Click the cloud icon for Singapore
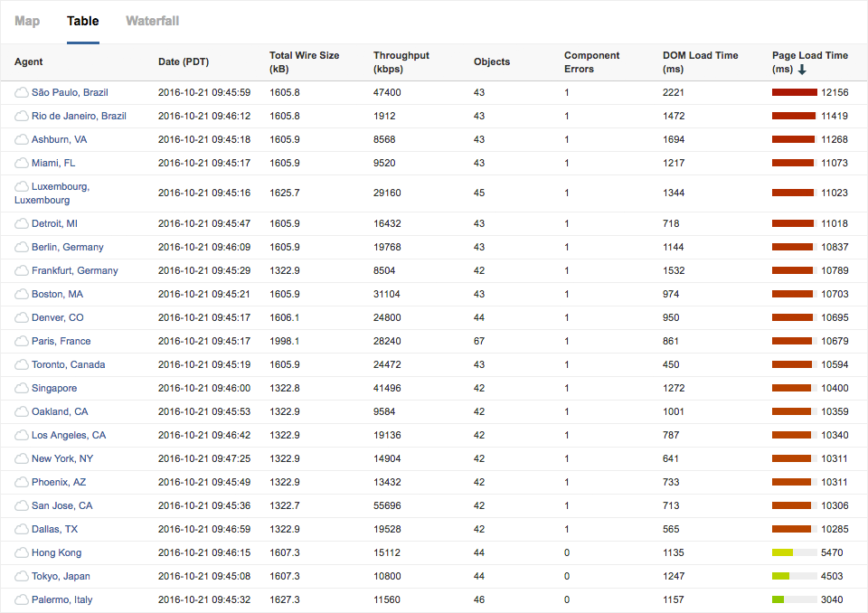 [22, 388]
